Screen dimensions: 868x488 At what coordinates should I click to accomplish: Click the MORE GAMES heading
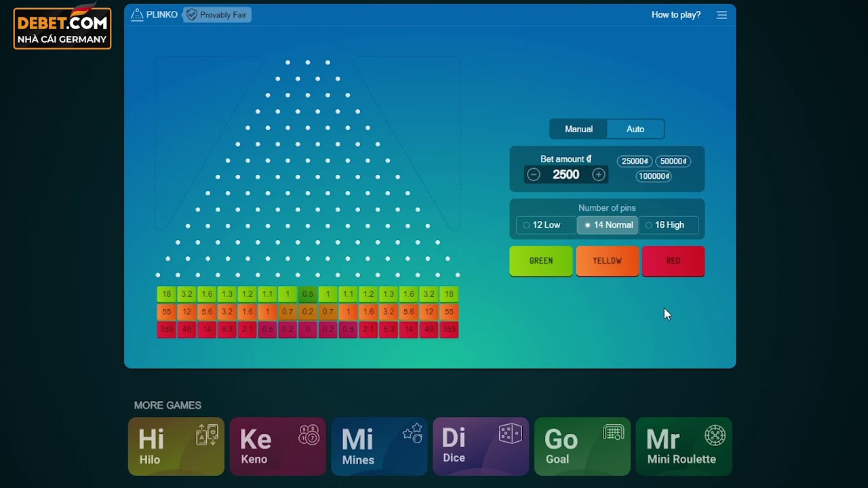point(167,405)
